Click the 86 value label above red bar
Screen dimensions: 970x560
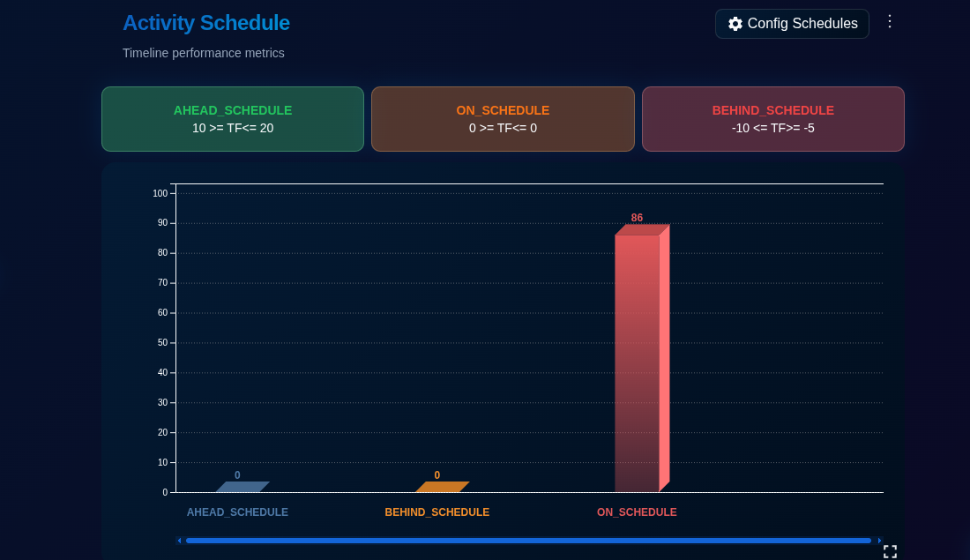tap(637, 218)
